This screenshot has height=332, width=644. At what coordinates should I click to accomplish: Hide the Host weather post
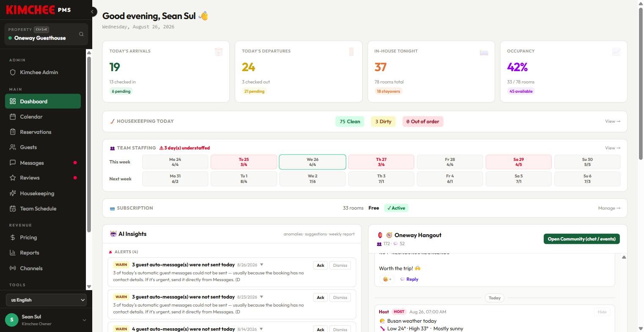(x=602, y=312)
